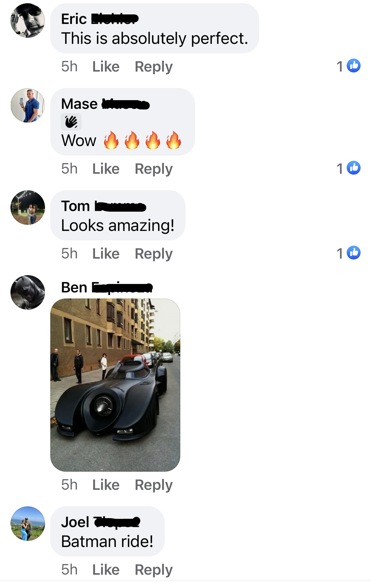Open Joel's profile picture avatar
Image resolution: width=371 pixels, height=588 pixels.
pyautogui.click(x=28, y=524)
